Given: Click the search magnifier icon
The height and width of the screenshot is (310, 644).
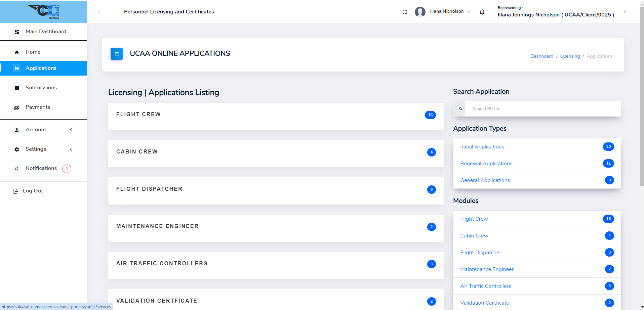Looking at the screenshot, I should pyautogui.click(x=460, y=109).
